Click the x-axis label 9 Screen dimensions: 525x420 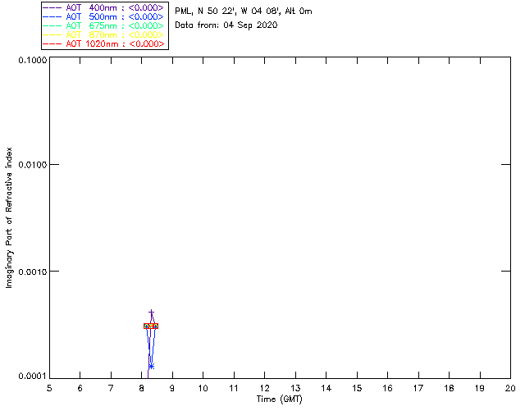(172, 388)
